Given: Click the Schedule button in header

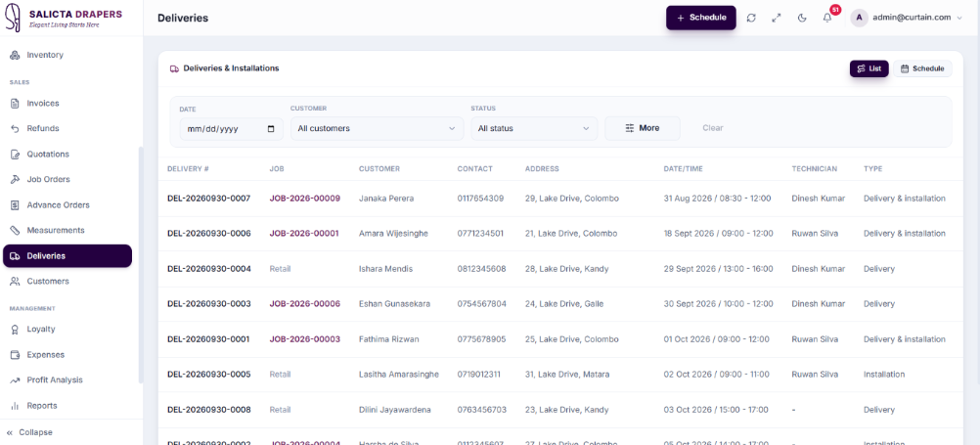Looking at the screenshot, I should [700, 19].
